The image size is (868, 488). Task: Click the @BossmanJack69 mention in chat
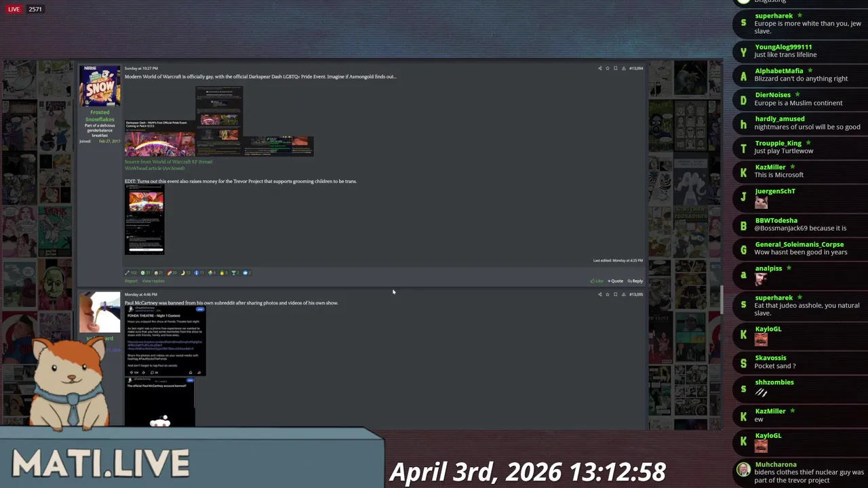point(781,228)
